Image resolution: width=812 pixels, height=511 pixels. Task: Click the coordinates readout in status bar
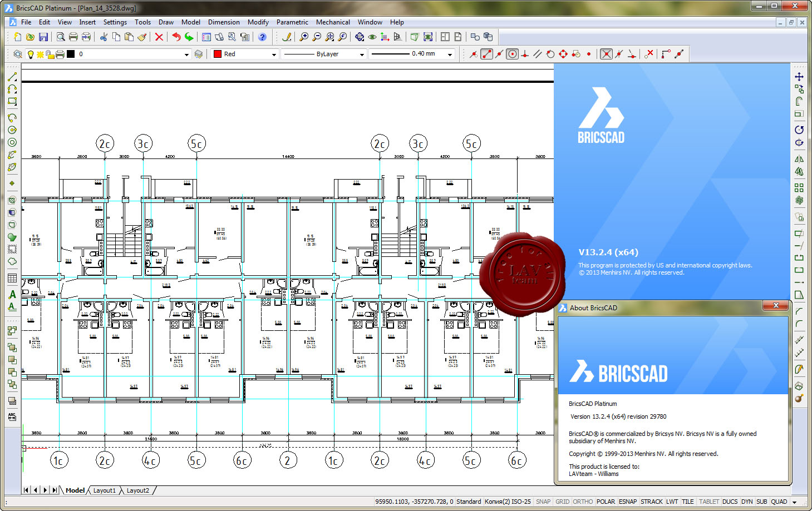(414, 502)
